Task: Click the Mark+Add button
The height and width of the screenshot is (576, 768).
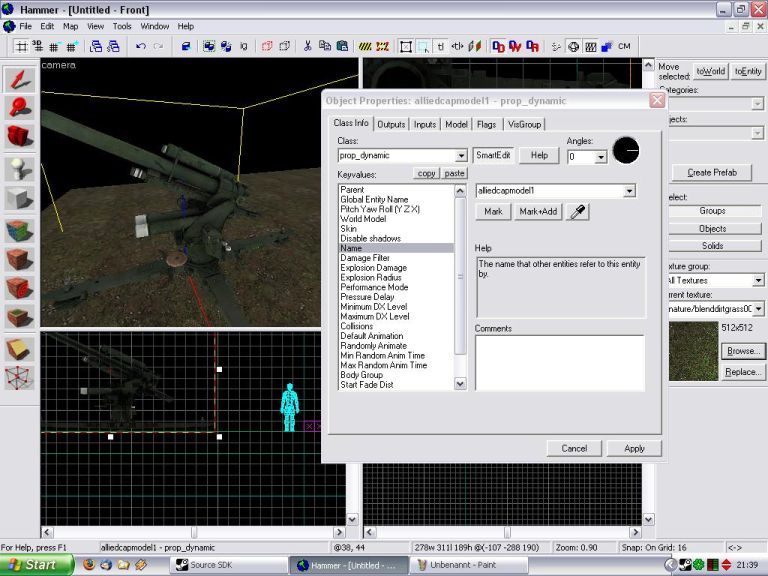Action: pyautogui.click(x=538, y=212)
